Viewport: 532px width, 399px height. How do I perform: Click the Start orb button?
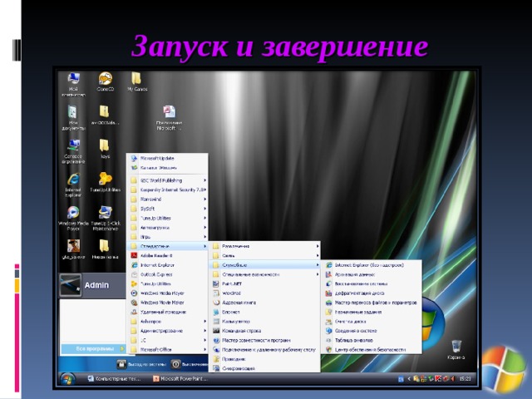[67, 379]
